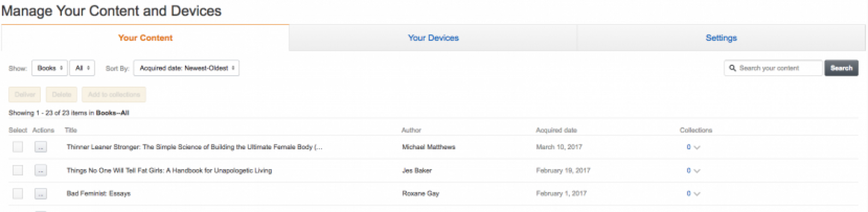This screenshot has height=212, width=868.
Task: Open actions menu for Thinner Leaner Stronger
Action: pos(40,147)
